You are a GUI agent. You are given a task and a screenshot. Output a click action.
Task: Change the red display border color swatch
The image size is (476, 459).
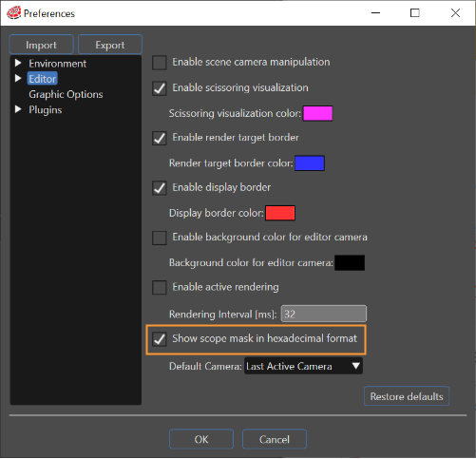click(x=280, y=213)
